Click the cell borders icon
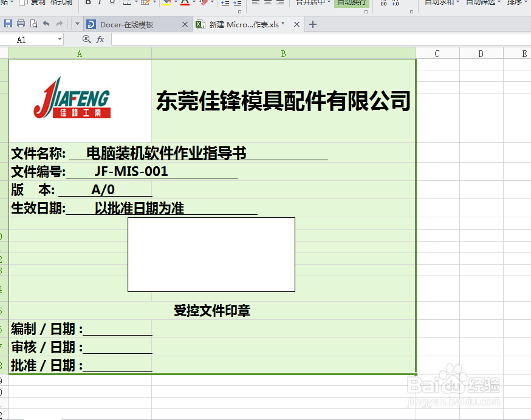Screen dimensions: 531x420 [128, 2]
